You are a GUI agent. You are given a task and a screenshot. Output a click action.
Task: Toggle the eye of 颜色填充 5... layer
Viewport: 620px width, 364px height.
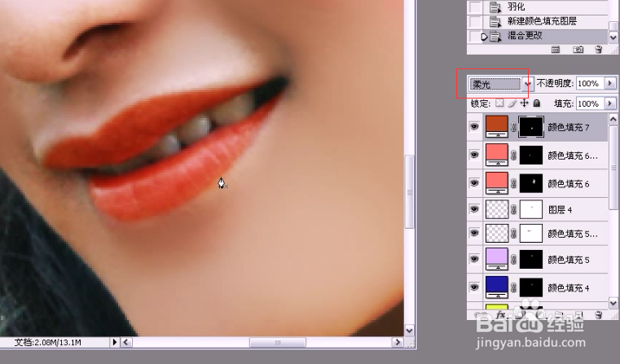coord(474,233)
